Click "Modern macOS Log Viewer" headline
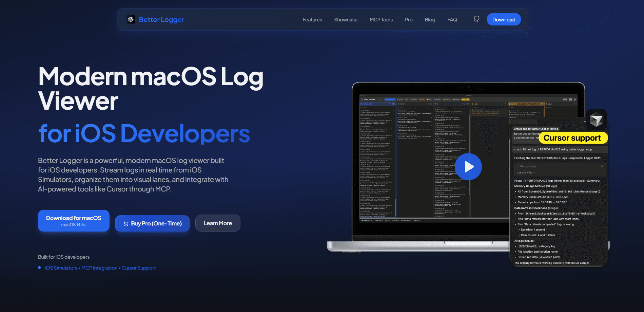644x312 pixels. point(151,88)
